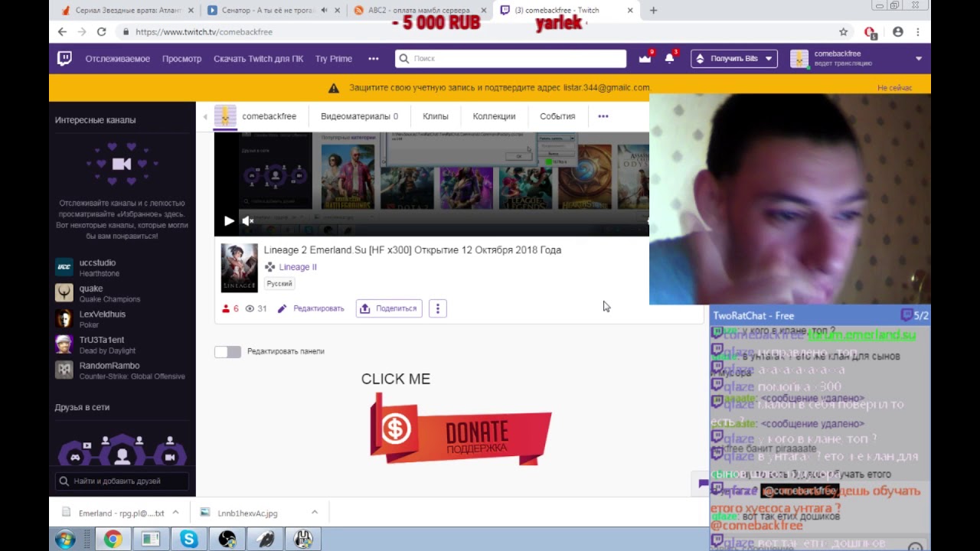Open Skype from the taskbar
Viewport: 980px width, 551px height.
[188, 540]
